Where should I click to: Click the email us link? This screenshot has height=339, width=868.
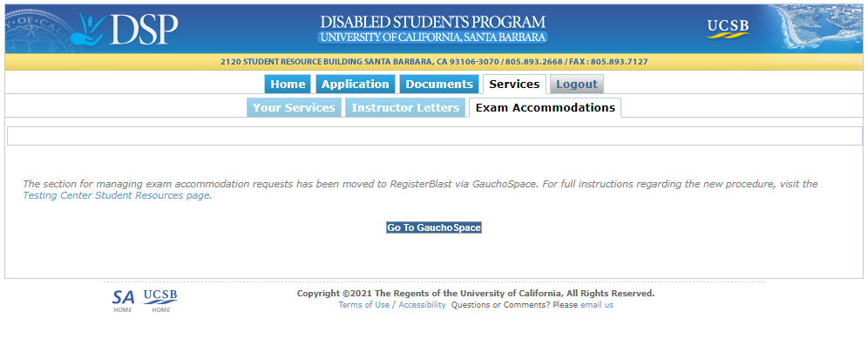click(x=597, y=305)
